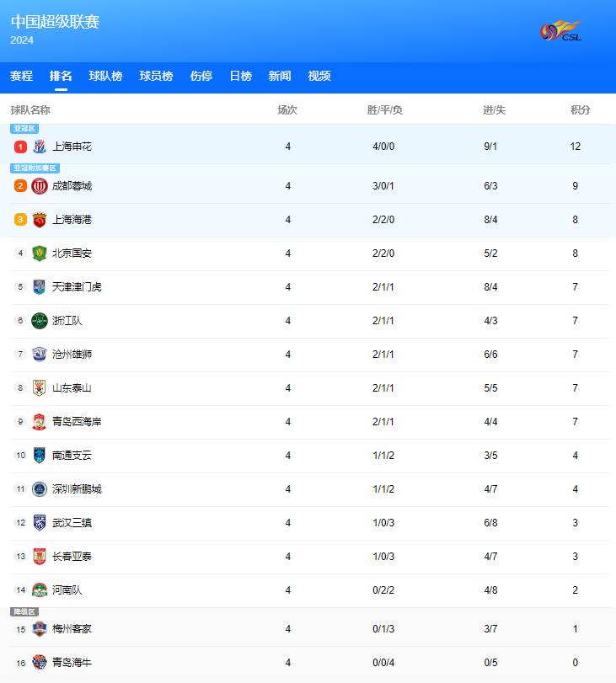Open the 球队榜 team stats tab
The height and width of the screenshot is (683, 616).
pos(105,76)
